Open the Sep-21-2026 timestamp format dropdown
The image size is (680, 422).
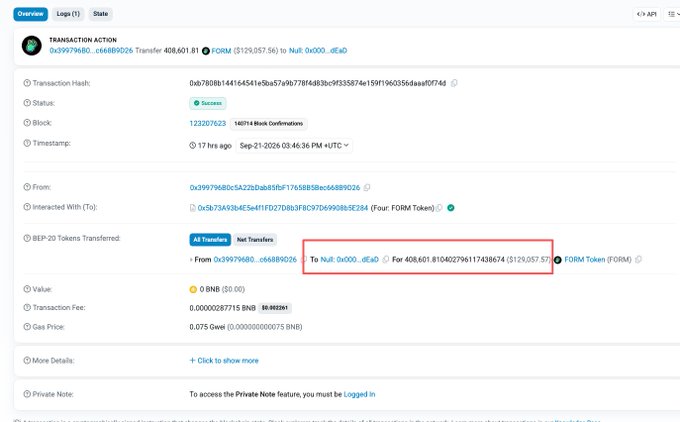[x=294, y=146]
